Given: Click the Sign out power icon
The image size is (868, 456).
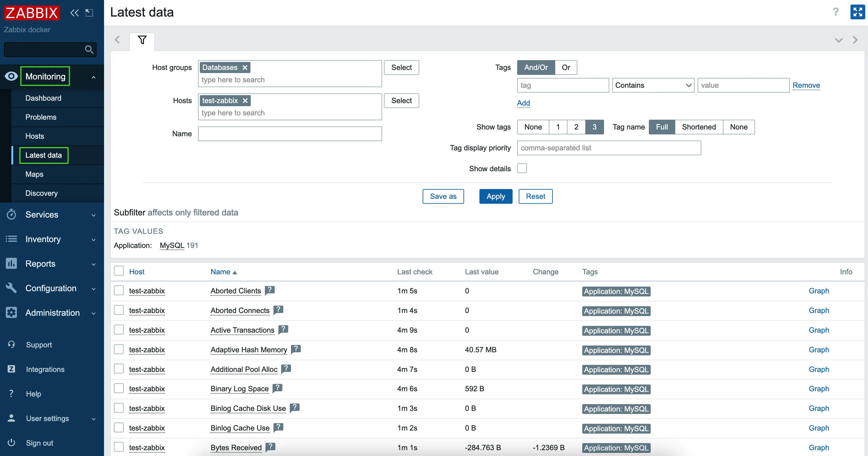Looking at the screenshot, I should pyautogui.click(x=11, y=442).
